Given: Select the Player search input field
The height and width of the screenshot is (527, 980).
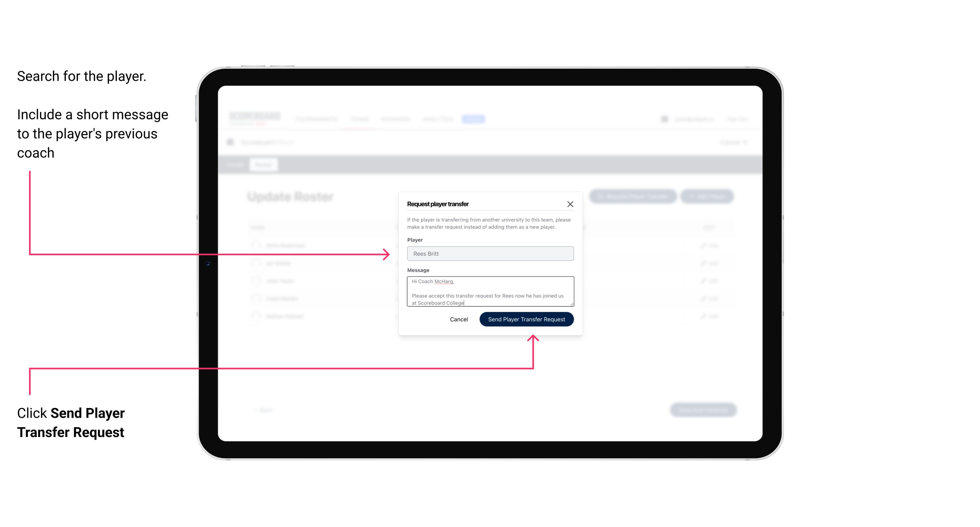Looking at the screenshot, I should point(490,254).
